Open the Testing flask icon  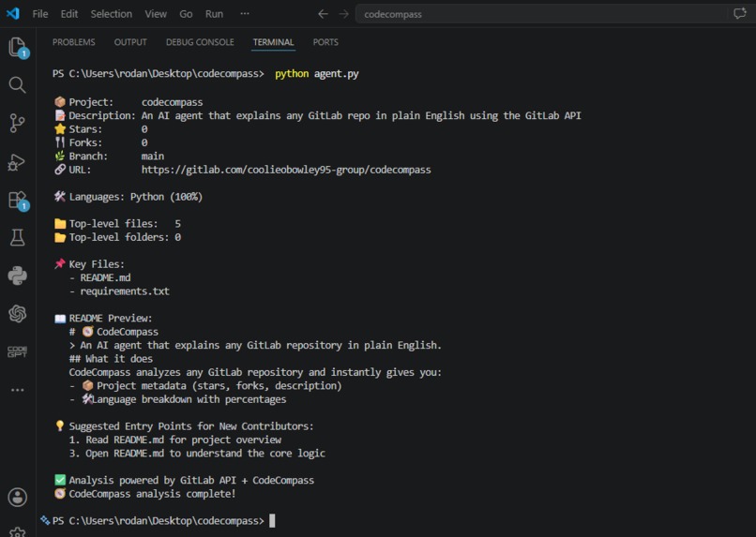tap(18, 237)
